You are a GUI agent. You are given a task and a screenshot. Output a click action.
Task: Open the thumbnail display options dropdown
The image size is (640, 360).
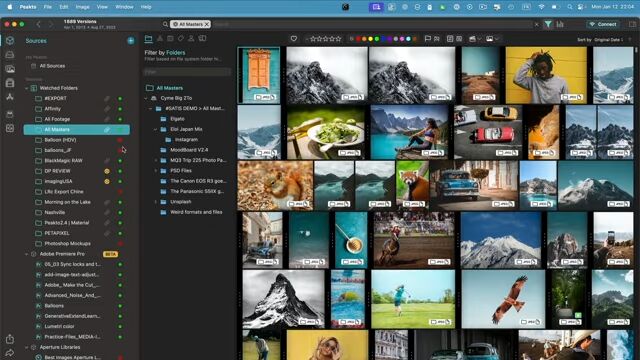(x=492, y=39)
